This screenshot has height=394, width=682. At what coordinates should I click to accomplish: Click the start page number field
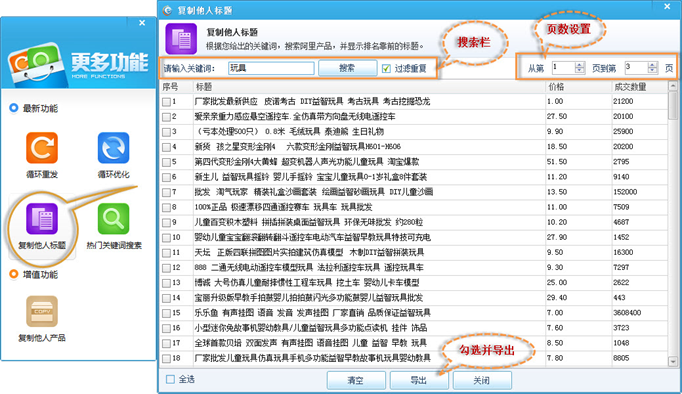point(563,67)
